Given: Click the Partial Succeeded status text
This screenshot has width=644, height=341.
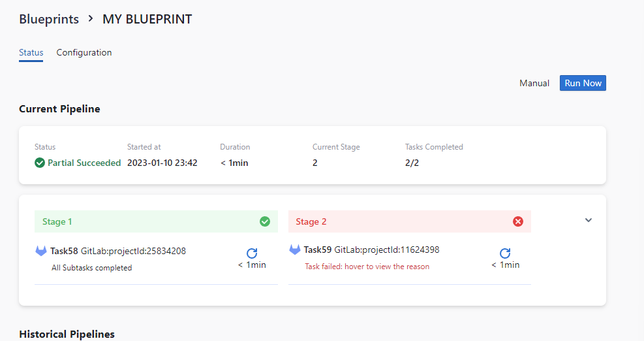Looking at the screenshot, I should coord(84,163).
